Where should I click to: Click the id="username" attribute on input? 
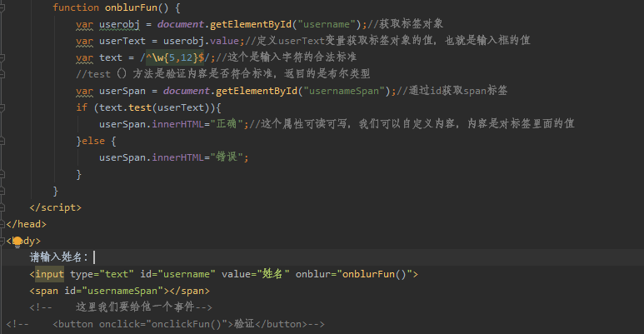[177, 274]
